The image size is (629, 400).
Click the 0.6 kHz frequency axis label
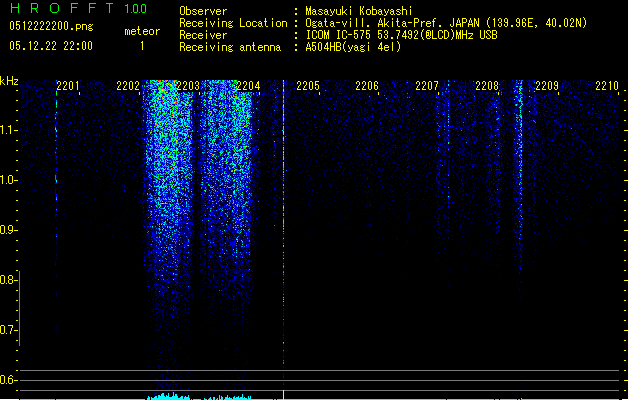click(x=8, y=380)
